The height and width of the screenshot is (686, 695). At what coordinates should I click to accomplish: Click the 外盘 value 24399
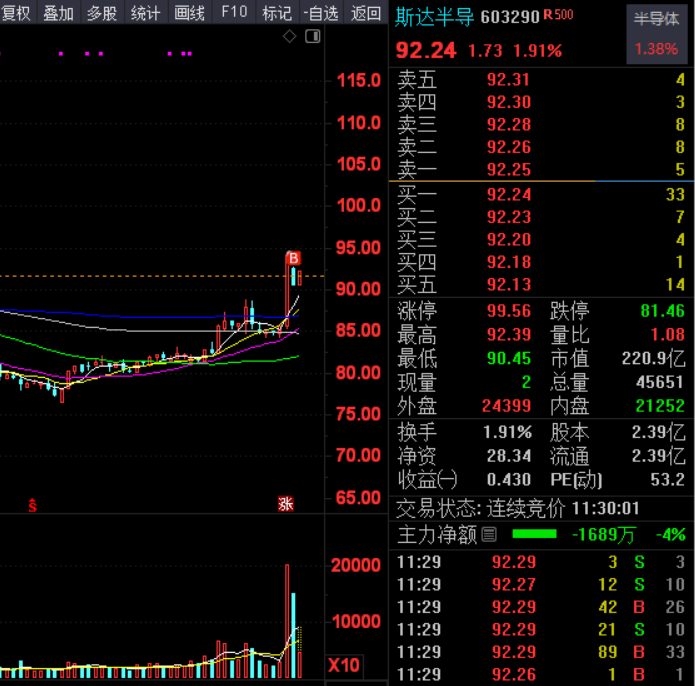point(506,406)
